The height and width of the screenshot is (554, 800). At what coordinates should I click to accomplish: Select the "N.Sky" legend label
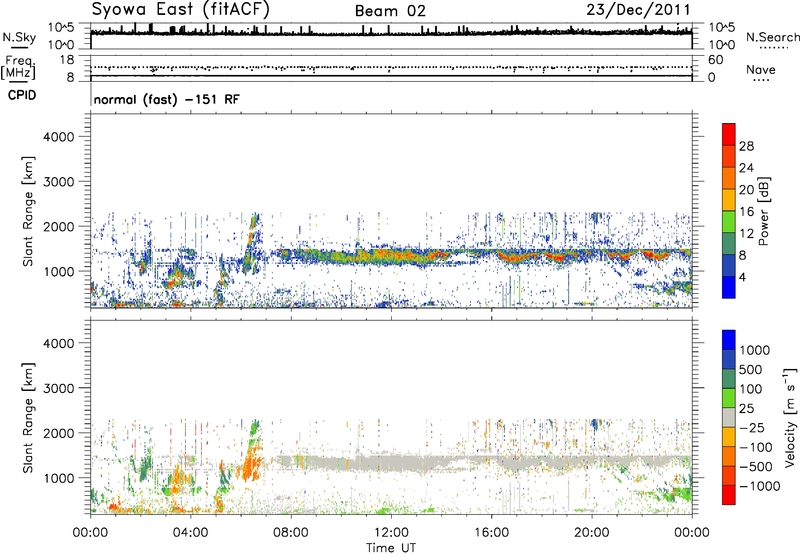[19, 37]
